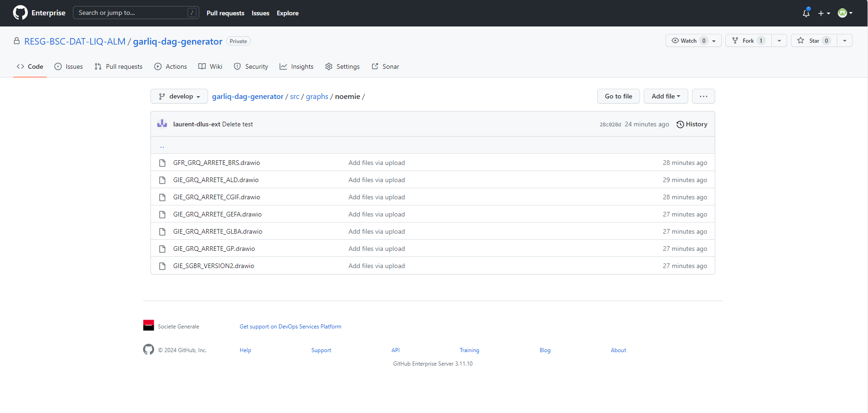Open the footer Help link

[x=245, y=350]
